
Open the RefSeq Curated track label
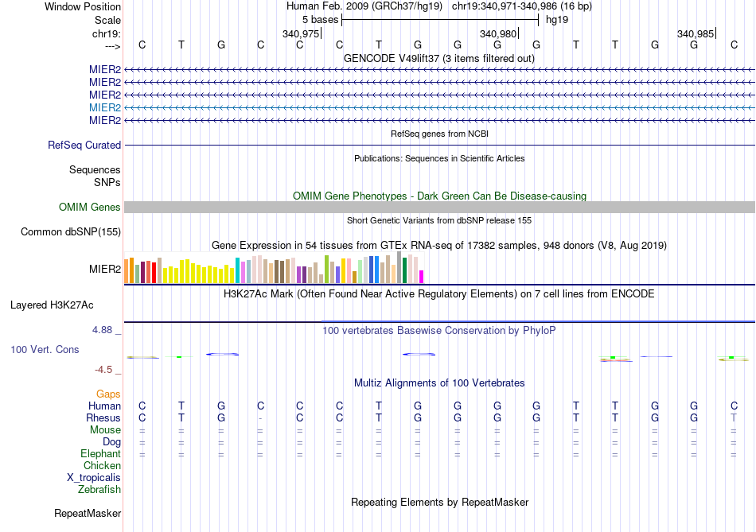tap(84, 145)
